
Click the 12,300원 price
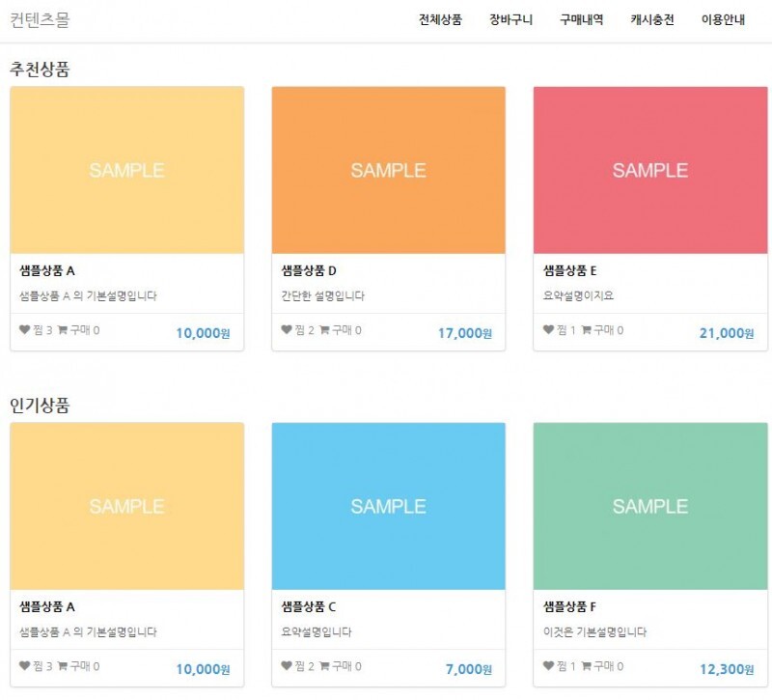tap(727, 669)
